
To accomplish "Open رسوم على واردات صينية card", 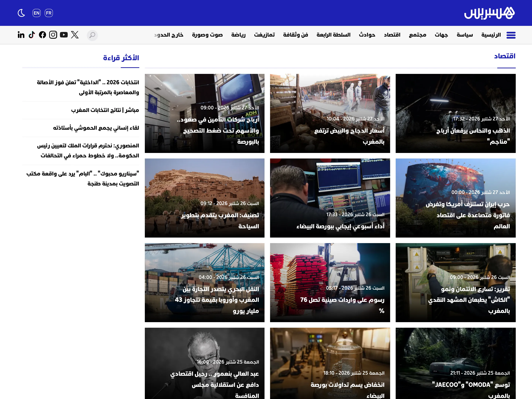I will point(330,283).
